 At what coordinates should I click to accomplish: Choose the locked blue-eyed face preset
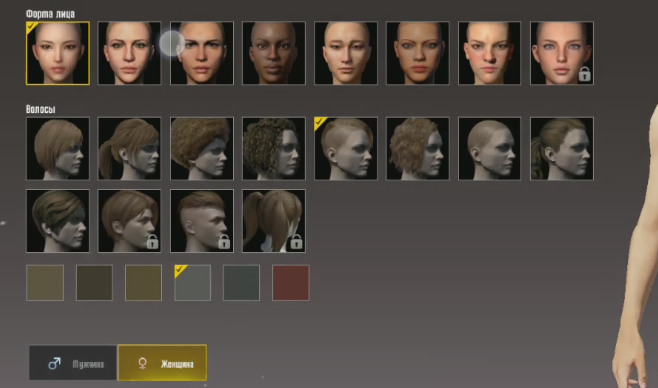click(561, 53)
